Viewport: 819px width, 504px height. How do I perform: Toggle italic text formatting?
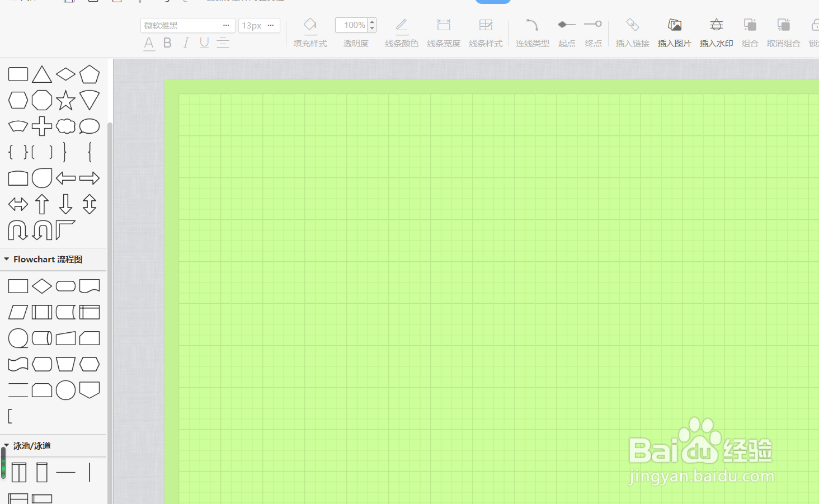pyautogui.click(x=186, y=43)
